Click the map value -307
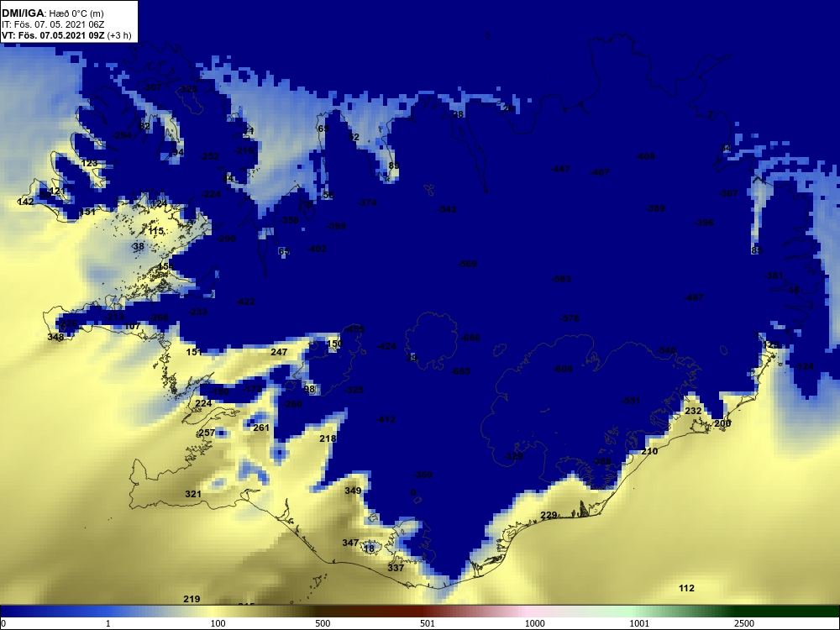840x630 pixels. coord(153,87)
